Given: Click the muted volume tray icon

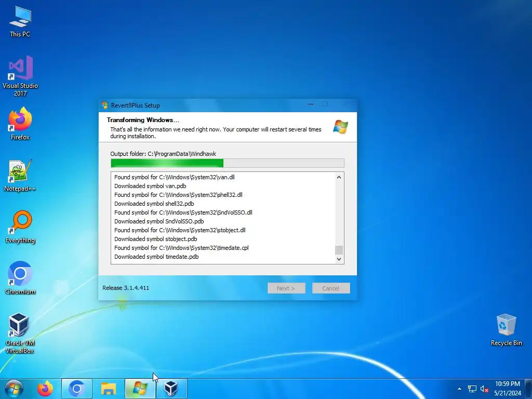Looking at the screenshot, I should point(484,389).
